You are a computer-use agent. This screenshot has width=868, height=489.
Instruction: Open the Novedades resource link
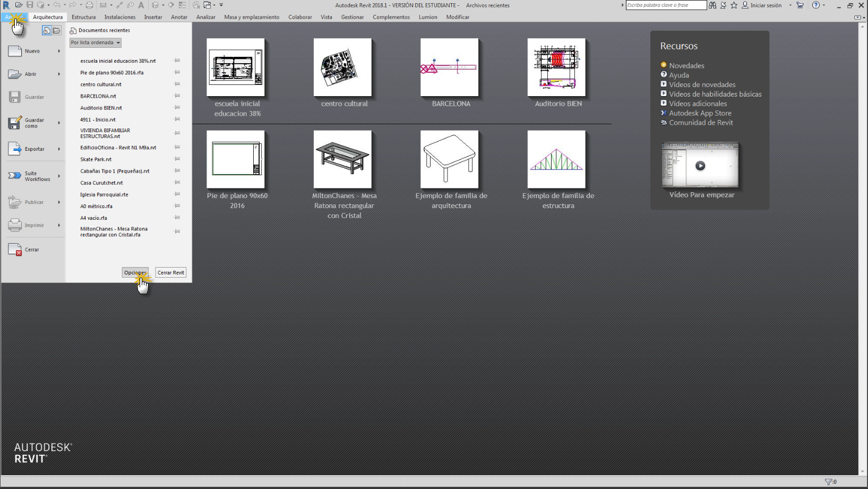686,65
